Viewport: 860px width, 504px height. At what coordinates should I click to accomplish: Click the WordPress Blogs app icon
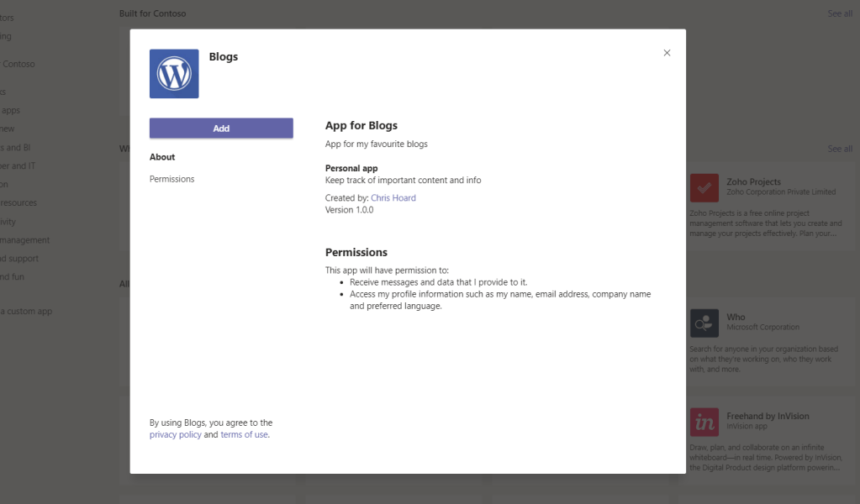click(x=174, y=74)
